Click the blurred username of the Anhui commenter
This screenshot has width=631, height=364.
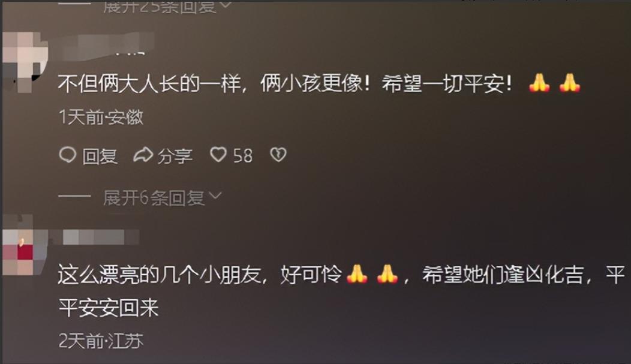(107, 46)
